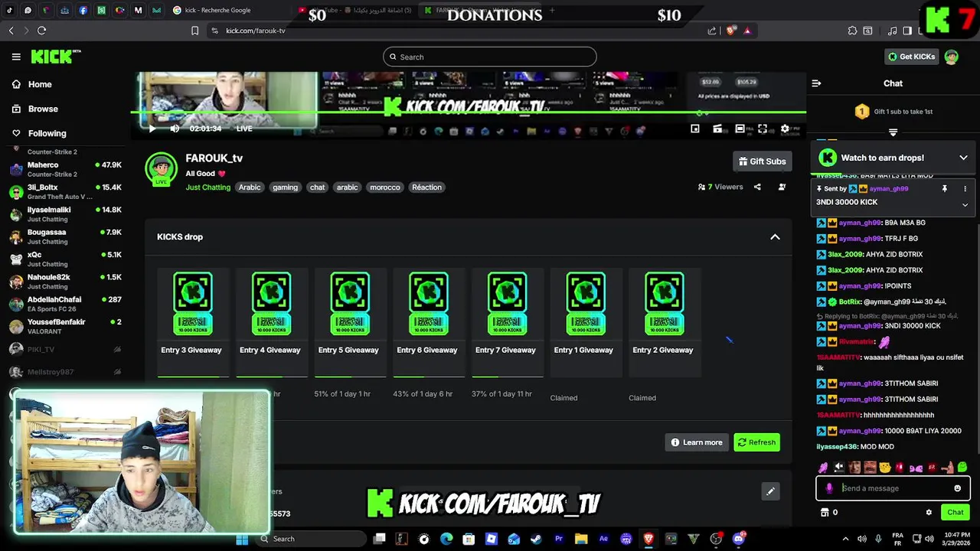Click the Windows Start button
The width and height of the screenshot is (980, 551).
point(242,539)
